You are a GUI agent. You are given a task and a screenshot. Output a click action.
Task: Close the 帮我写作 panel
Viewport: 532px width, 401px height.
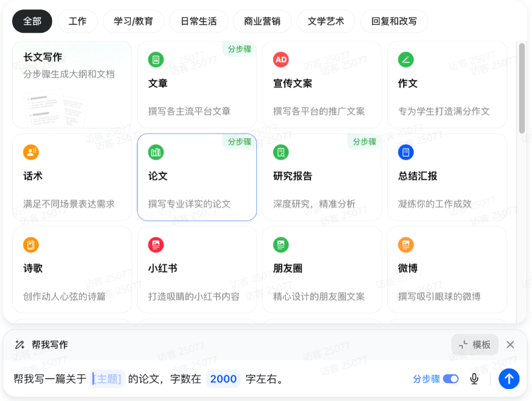(510, 345)
